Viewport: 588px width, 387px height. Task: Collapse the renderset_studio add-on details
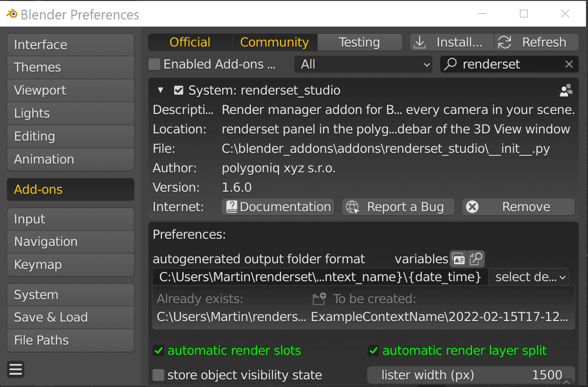pyautogui.click(x=161, y=90)
